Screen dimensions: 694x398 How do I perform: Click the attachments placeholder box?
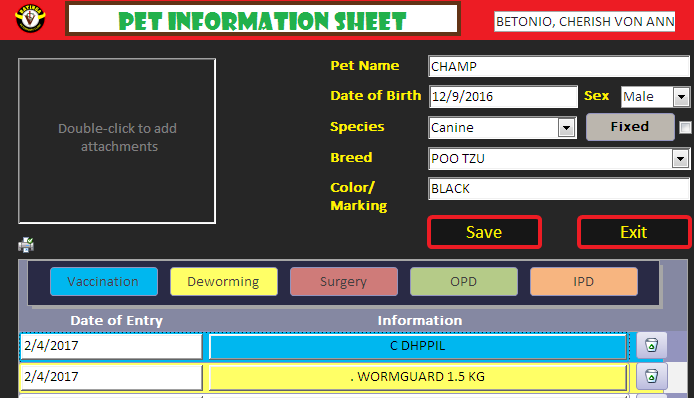[117, 141]
